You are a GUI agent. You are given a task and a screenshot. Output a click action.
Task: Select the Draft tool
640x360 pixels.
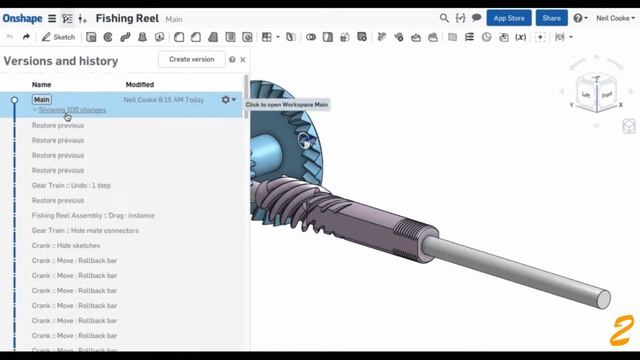click(x=213, y=37)
